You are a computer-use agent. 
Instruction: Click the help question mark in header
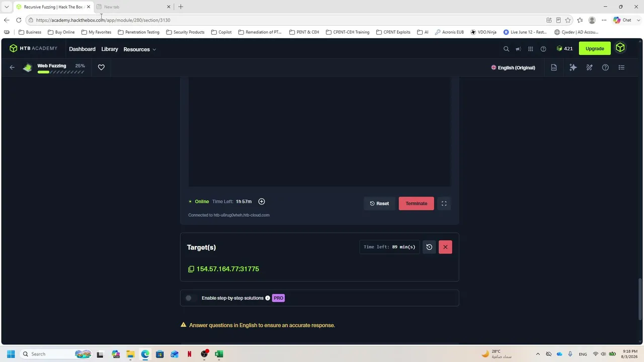click(x=543, y=49)
